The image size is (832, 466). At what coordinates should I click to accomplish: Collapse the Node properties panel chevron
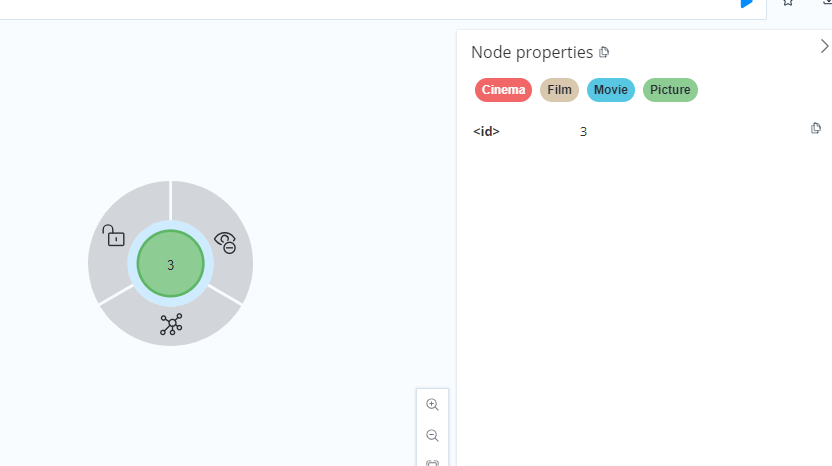point(824,47)
